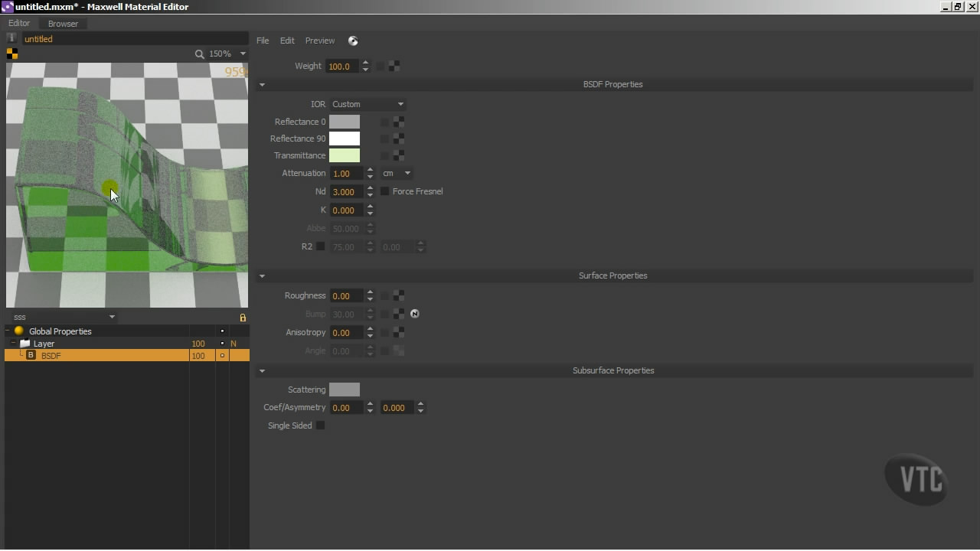Image resolution: width=980 pixels, height=551 pixels.
Task: Open texture picker checker icon for Transmittance
Action: 399,155
